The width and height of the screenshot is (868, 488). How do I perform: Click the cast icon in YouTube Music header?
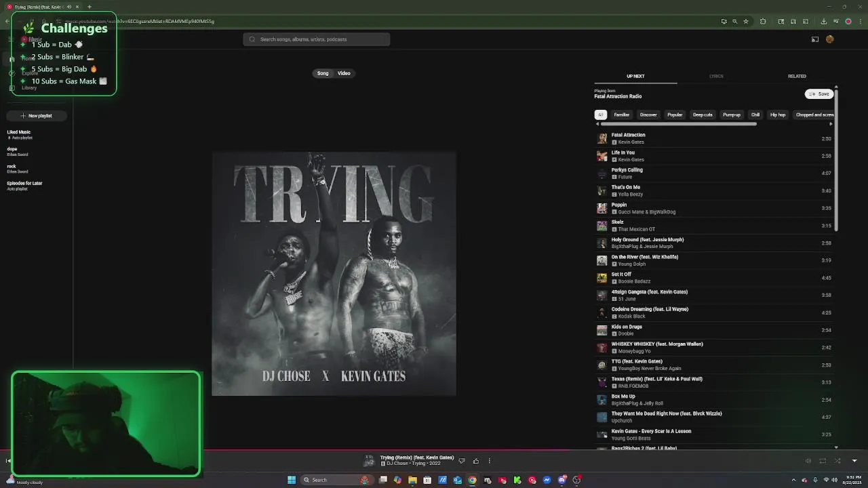click(815, 39)
